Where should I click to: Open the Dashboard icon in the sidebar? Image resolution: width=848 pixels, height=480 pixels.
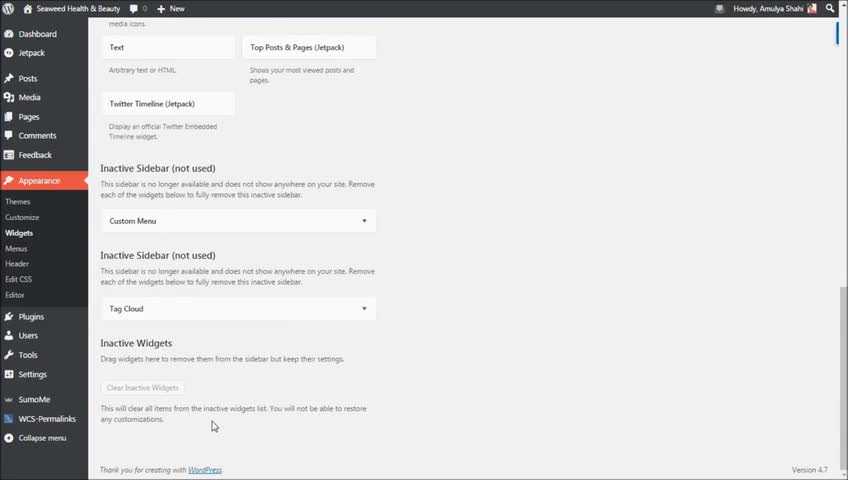point(9,34)
